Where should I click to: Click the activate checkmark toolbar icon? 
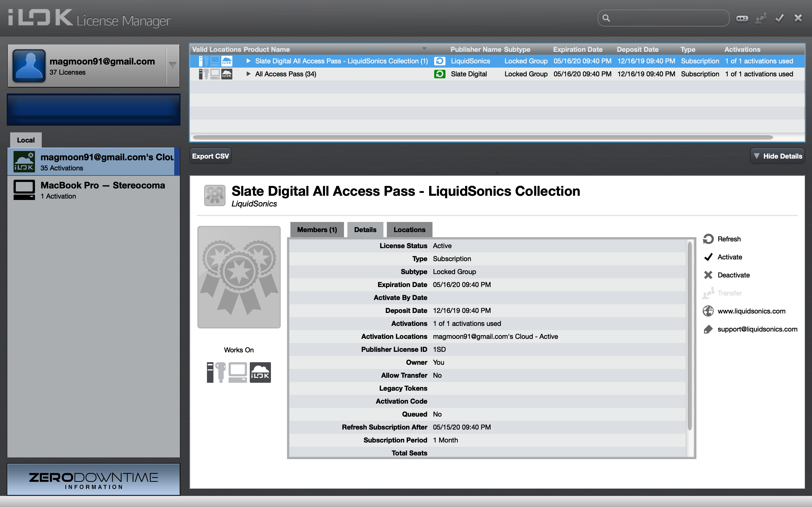(x=779, y=18)
